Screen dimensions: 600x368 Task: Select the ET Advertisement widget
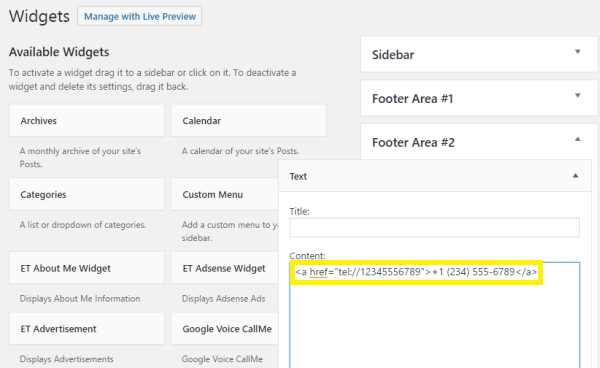point(87,329)
